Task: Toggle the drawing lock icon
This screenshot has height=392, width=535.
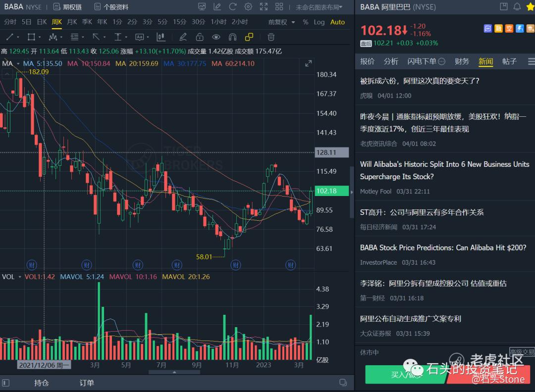Action: [200, 37]
